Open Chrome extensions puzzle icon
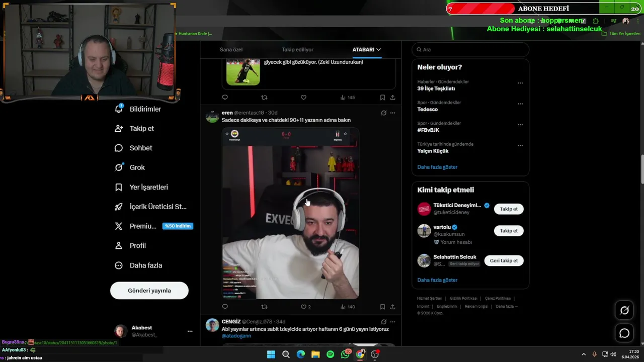Screen dimensions: 644x362 (x=596, y=21)
